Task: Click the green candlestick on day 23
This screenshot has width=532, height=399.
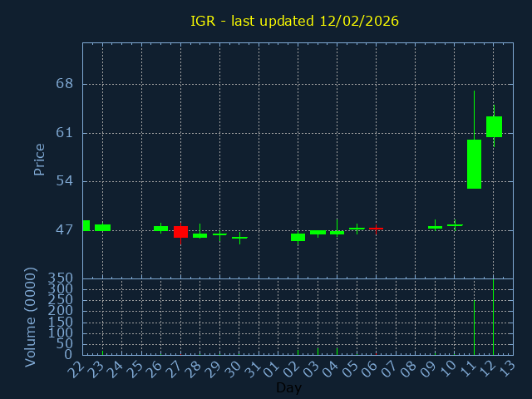Action: pyautogui.click(x=102, y=228)
